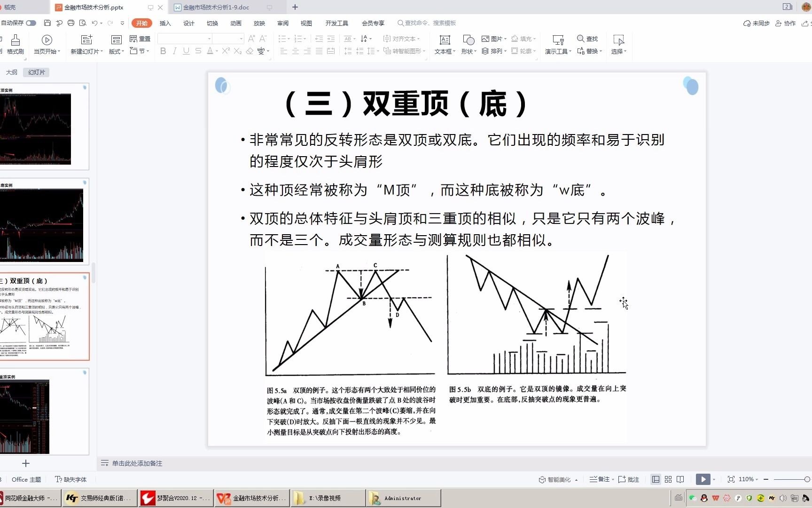Click the undo arrow icon
This screenshot has width=812, height=508.
[94, 23]
